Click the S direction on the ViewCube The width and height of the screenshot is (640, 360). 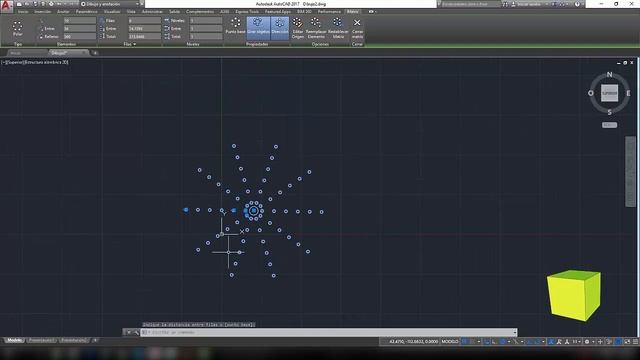coord(609,112)
